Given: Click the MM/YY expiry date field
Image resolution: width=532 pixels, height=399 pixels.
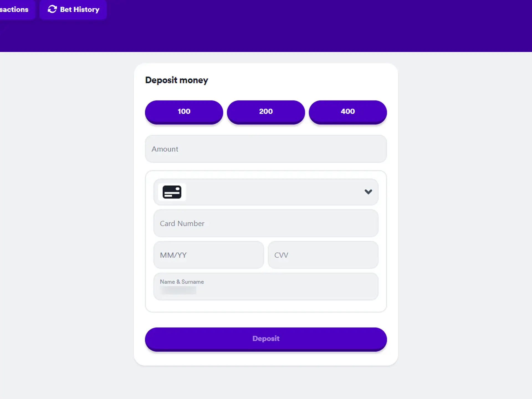Looking at the screenshot, I should 208,255.
